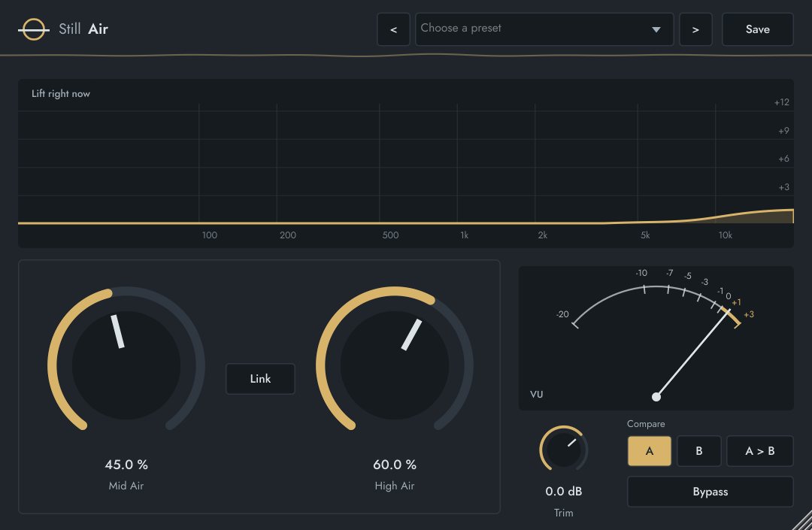Click the Still Air logo icon
Screen dimensions: 812x530
pyautogui.click(x=34, y=29)
